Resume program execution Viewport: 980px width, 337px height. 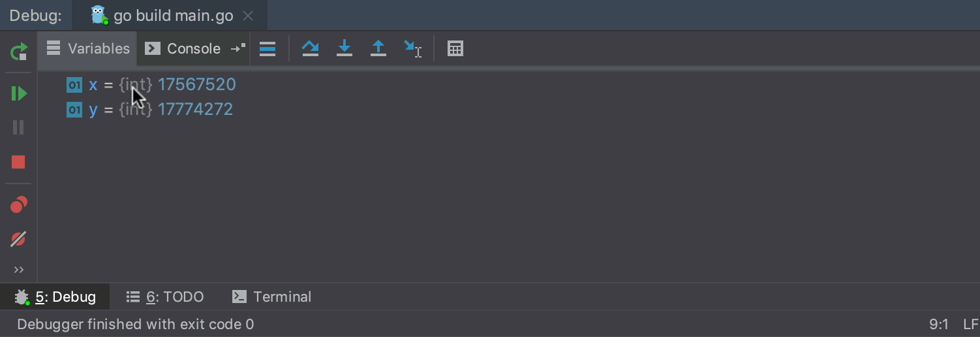[x=19, y=93]
